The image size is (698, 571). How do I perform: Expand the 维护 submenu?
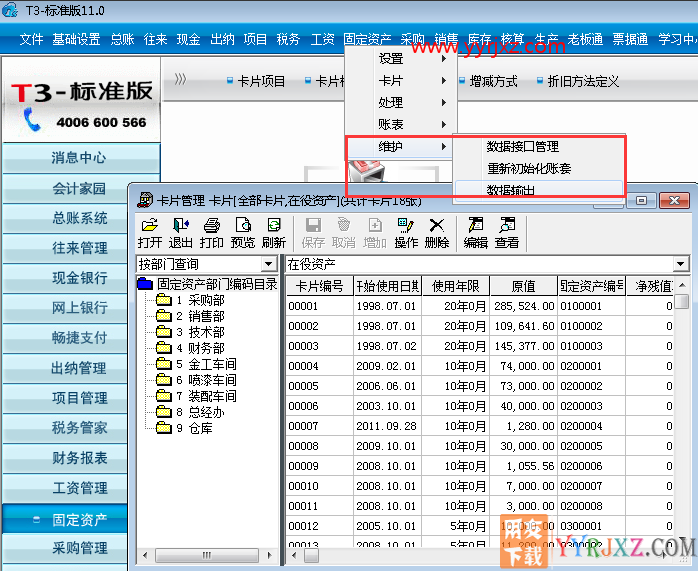click(x=401, y=146)
